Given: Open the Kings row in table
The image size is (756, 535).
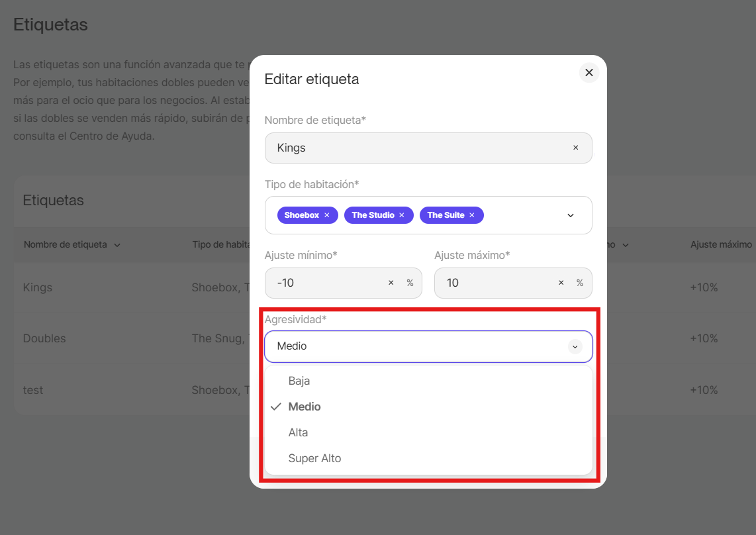Looking at the screenshot, I should pos(38,287).
